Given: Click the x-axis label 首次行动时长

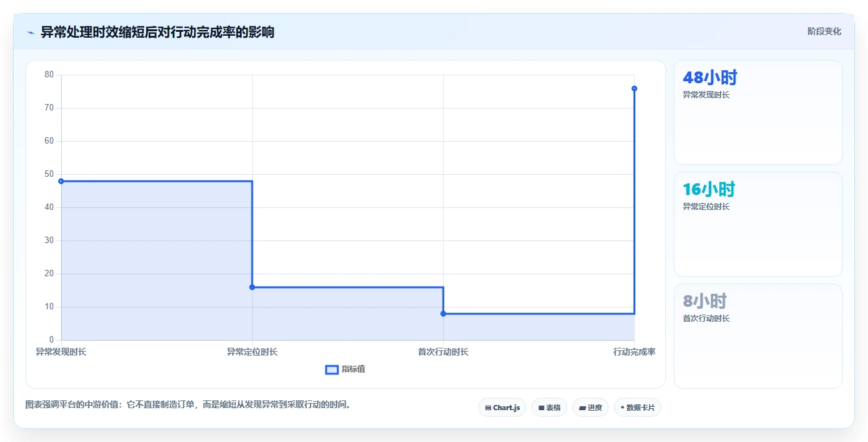Looking at the screenshot, I should pos(443,352).
